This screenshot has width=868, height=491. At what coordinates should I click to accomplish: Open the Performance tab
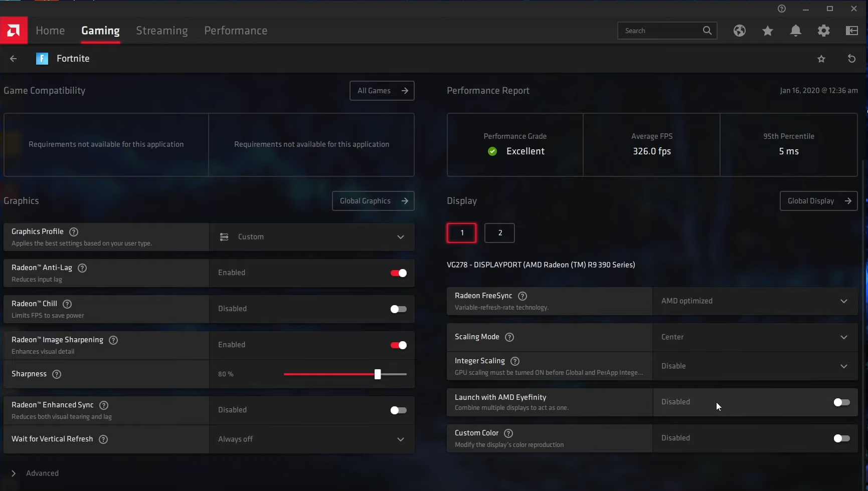pyautogui.click(x=236, y=31)
